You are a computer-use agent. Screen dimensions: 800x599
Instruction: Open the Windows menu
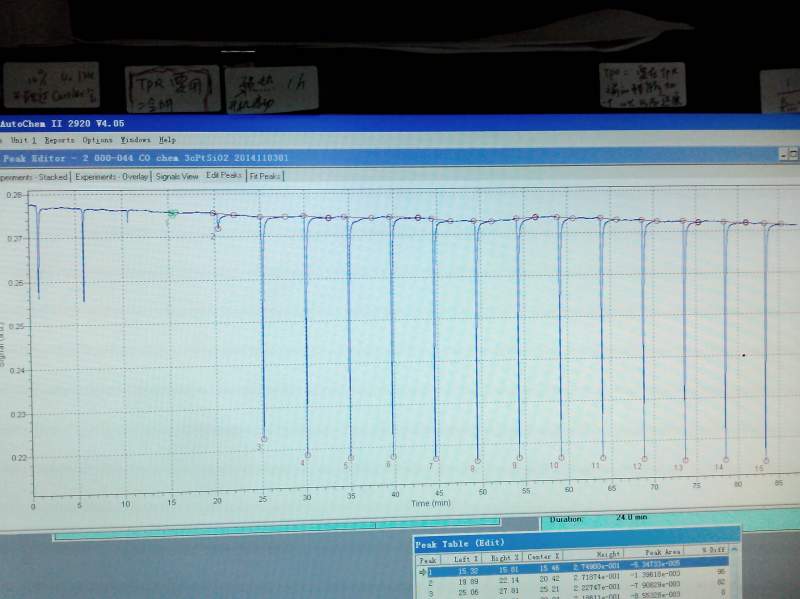[135, 140]
